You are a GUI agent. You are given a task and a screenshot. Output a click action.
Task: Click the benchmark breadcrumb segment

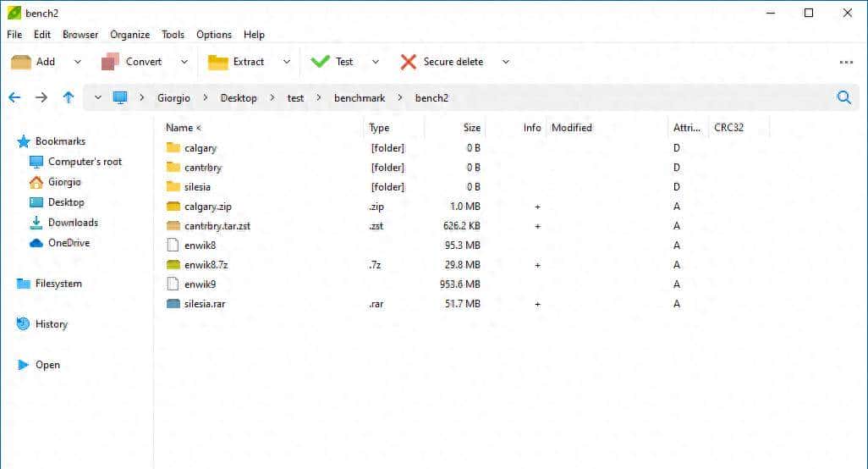(x=360, y=98)
